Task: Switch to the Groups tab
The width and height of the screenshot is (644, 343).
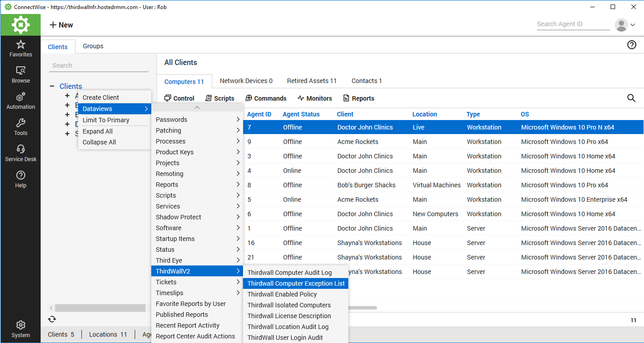Action: [x=93, y=46]
